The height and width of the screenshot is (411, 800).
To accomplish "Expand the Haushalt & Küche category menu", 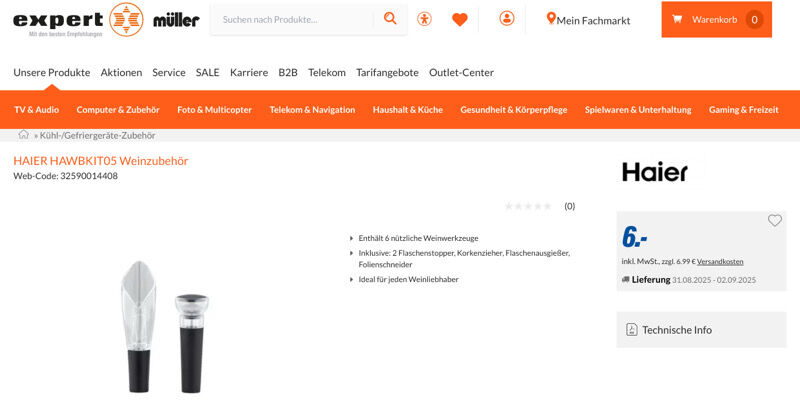I will click(x=408, y=110).
